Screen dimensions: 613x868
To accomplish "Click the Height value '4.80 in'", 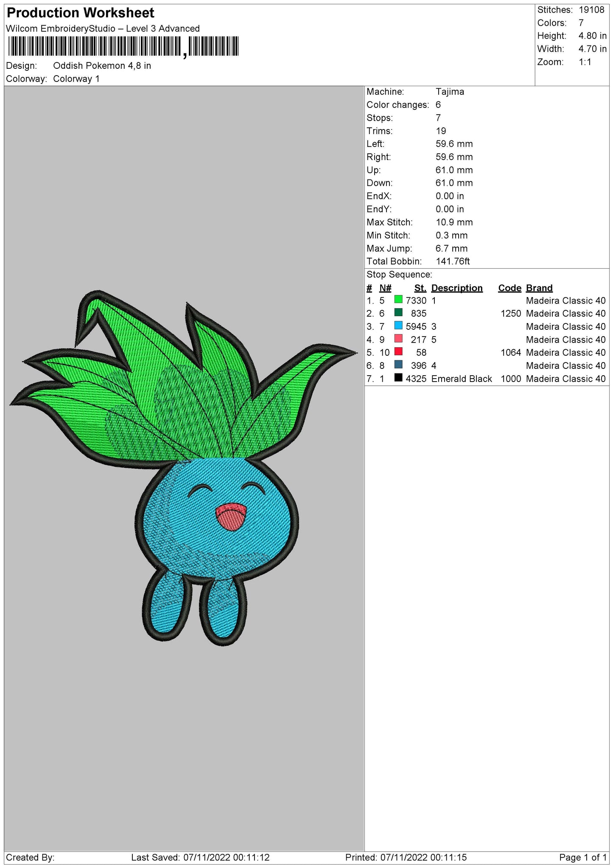I will point(592,36).
